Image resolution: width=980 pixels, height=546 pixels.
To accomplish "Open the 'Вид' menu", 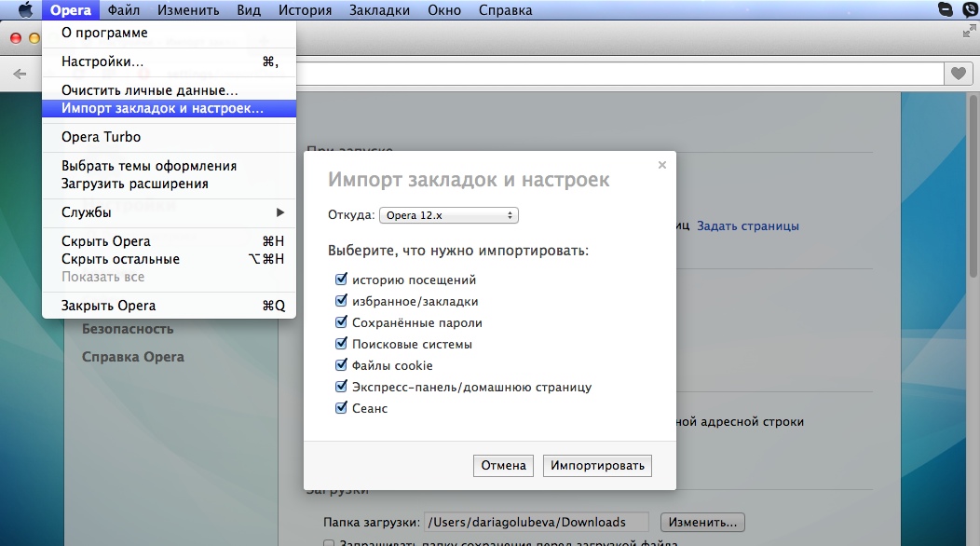I will click(249, 10).
